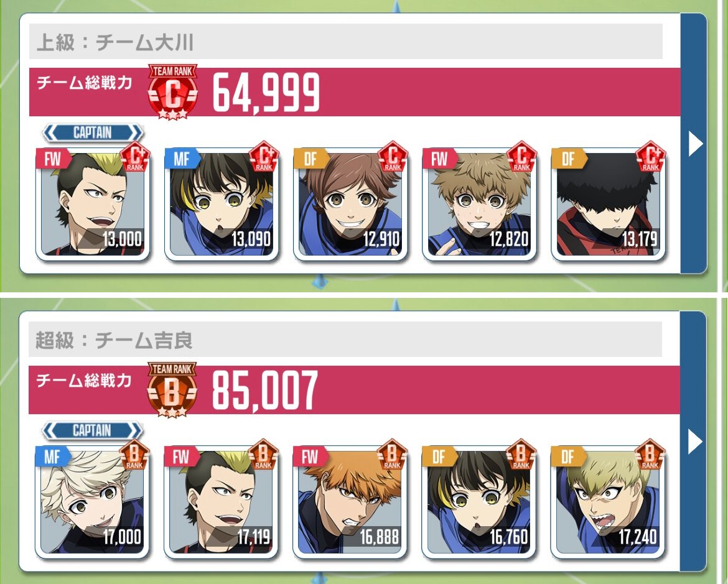The image size is (728, 584).
Task: Select the DF player card with 16,760 power
Action: pyautogui.click(x=478, y=503)
